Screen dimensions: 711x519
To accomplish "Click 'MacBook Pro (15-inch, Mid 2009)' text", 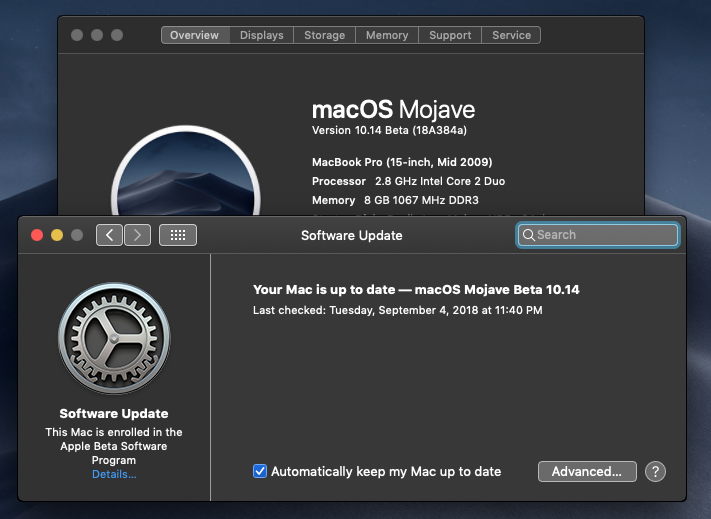I will click(x=402, y=162).
